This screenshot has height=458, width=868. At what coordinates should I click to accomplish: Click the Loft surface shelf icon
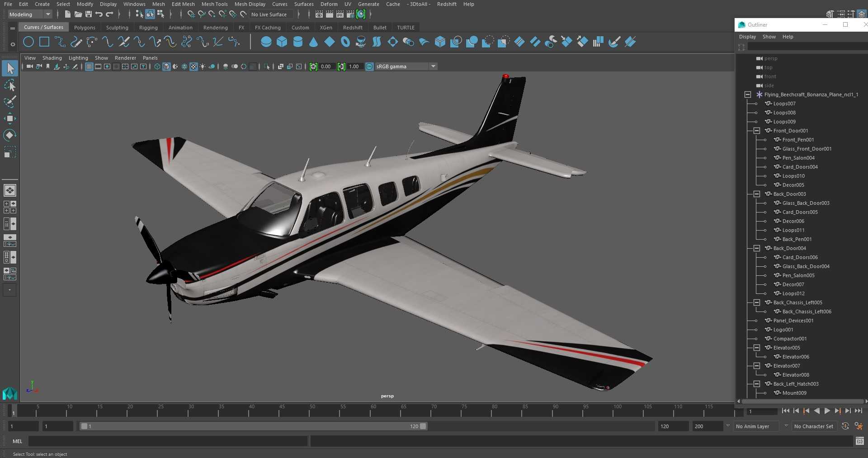(x=377, y=42)
